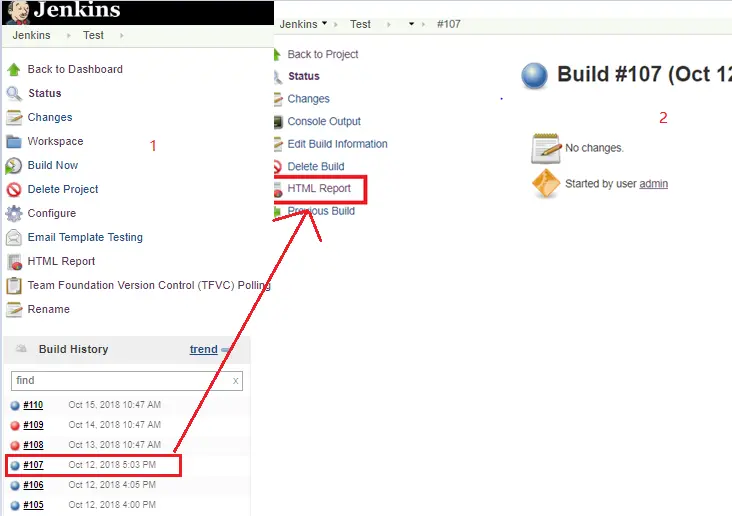Open build #109 link

pos(33,425)
